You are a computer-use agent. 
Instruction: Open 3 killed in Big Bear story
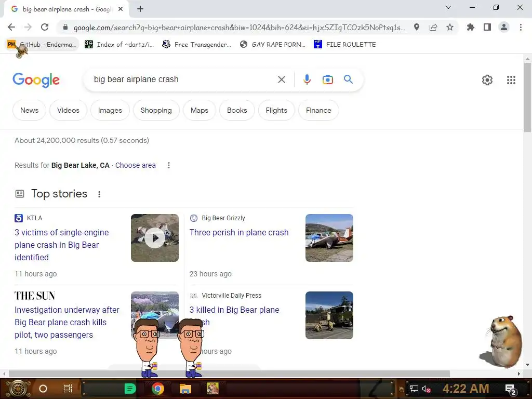tap(234, 310)
